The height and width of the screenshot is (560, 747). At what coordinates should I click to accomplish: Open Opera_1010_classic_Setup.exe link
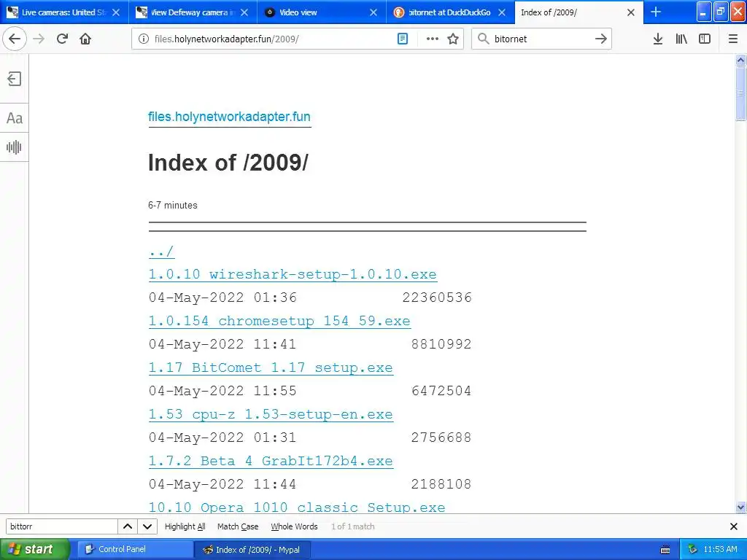(297, 507)
